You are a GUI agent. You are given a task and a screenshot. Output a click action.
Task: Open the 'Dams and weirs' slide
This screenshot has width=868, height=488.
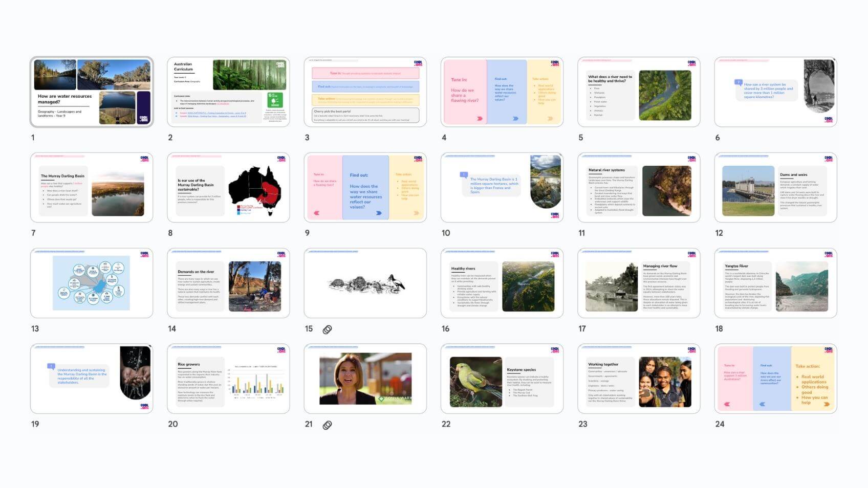pos(775,188)
